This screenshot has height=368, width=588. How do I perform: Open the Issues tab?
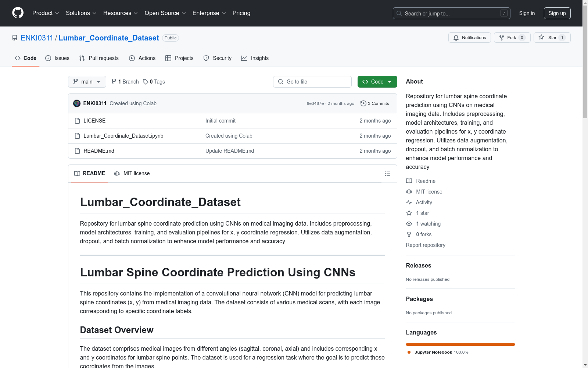(57, 58)
